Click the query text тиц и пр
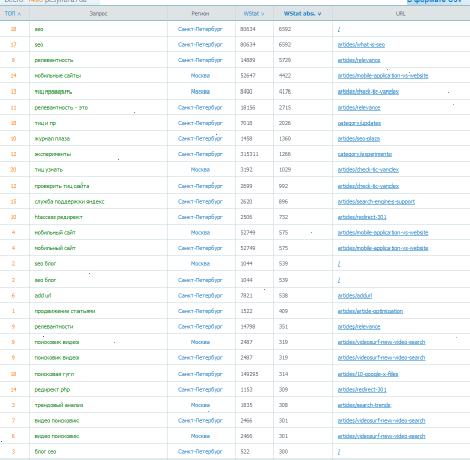 point(45,123)
